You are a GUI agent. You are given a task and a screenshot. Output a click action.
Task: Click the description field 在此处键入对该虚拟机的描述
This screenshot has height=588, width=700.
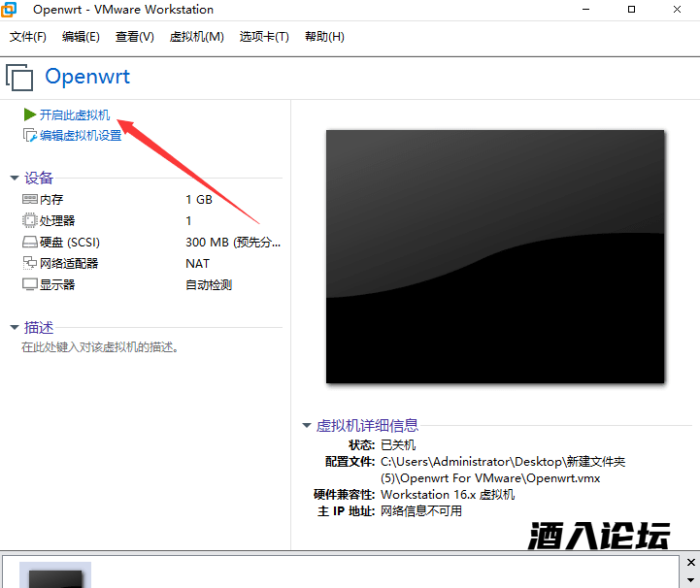point(100,347)
